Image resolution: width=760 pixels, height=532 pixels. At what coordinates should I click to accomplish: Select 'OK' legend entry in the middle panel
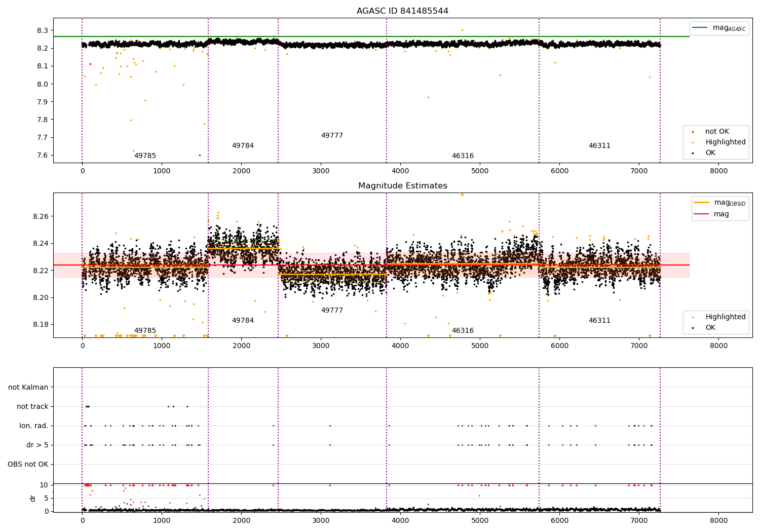pyautogui.click(x=710, y=328)
